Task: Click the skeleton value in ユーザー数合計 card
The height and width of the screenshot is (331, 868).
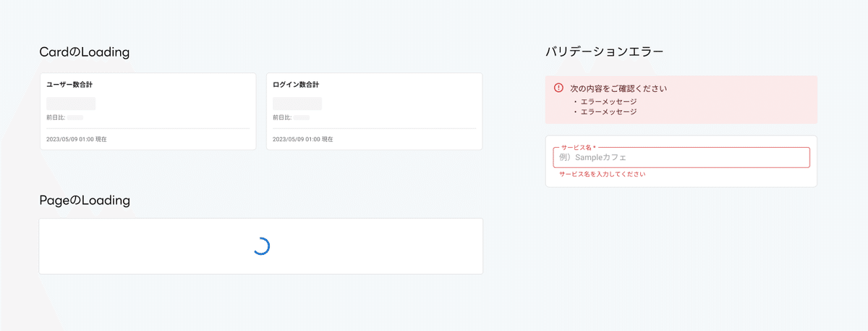Action: (x=71, y=104)
